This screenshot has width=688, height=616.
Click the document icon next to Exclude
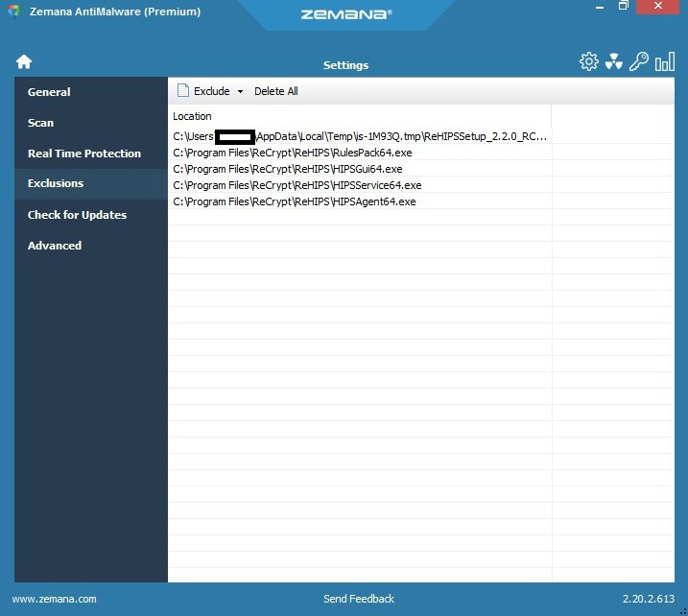[183, 91]
